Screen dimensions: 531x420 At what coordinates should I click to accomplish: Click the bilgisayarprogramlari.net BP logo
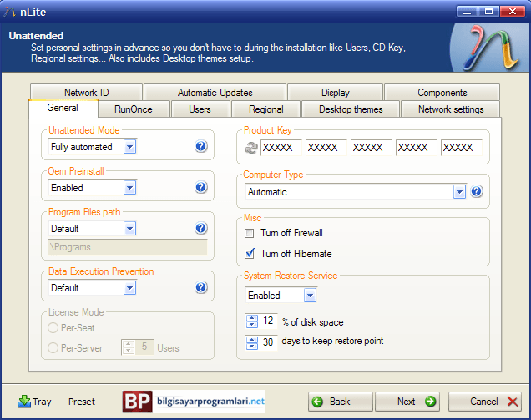coord(138,402)
